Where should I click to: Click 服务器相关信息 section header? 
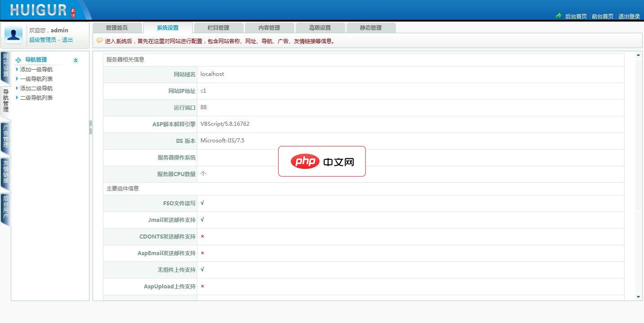pos(125,59)
